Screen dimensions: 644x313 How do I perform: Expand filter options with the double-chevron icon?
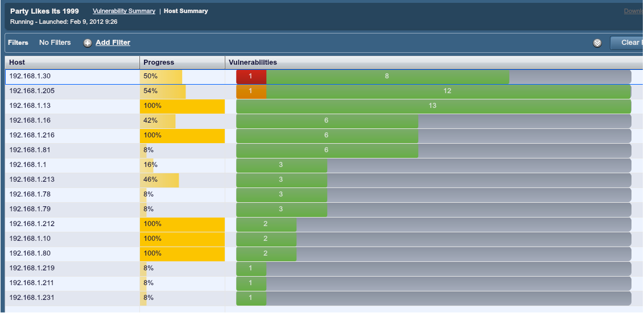(597, 43)
